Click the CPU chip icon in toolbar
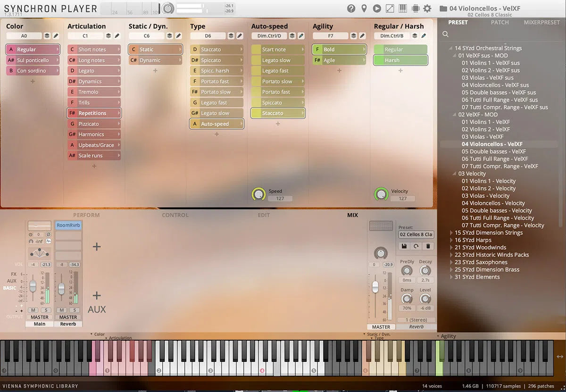This screenshot has width=566, height=392. pos(416,8)
